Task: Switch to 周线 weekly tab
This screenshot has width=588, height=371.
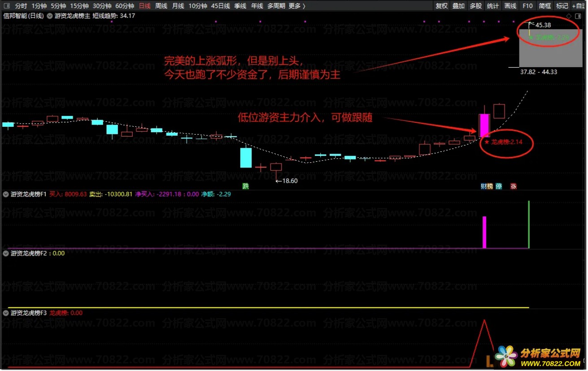Action: [x=161, y=6]
